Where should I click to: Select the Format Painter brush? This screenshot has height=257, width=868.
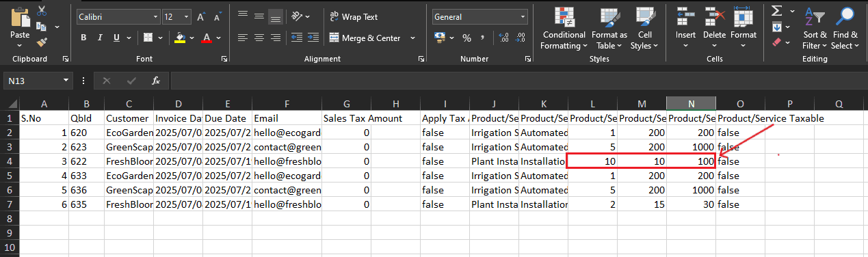tap(41, 42)
